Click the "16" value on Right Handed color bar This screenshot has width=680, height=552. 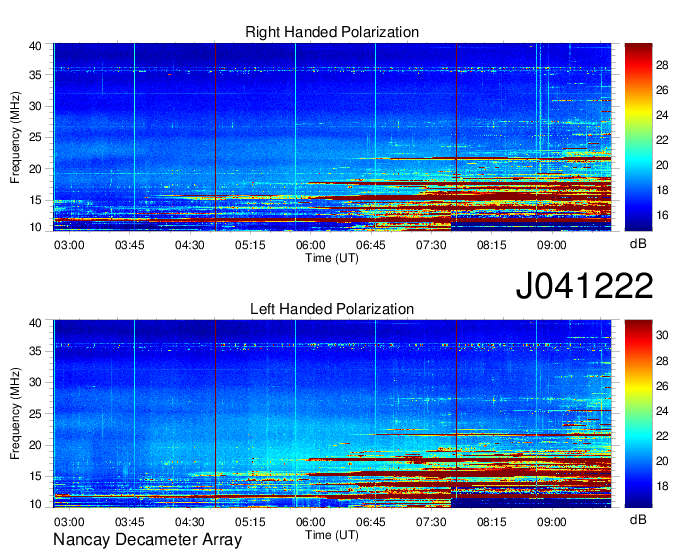(662, 215)
